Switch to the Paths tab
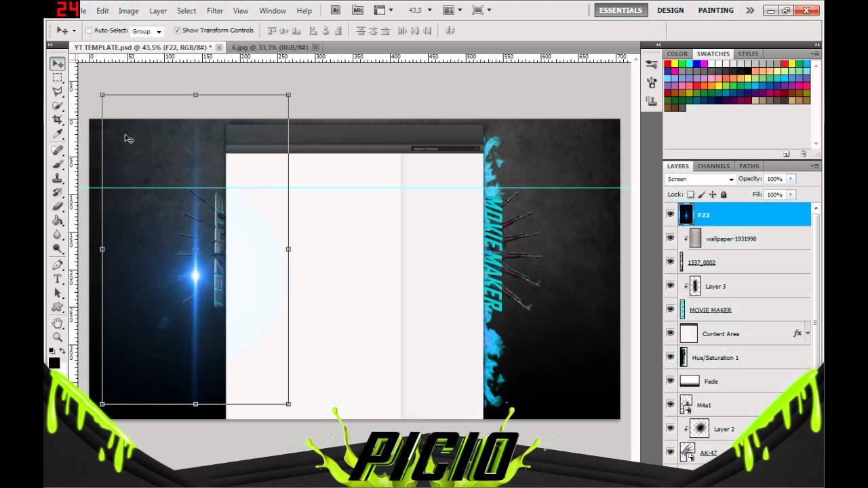868x488 pixels. point(749,166)
